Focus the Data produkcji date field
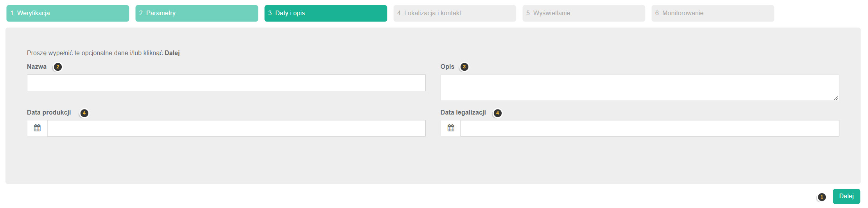This screenshot has height=208, width=868. pos(236,128)
